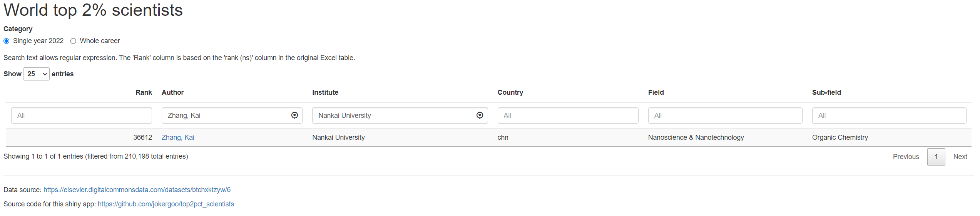Sort by the Field column header
The width and height of the screenshot is (980, 216).
click(656, 92)
